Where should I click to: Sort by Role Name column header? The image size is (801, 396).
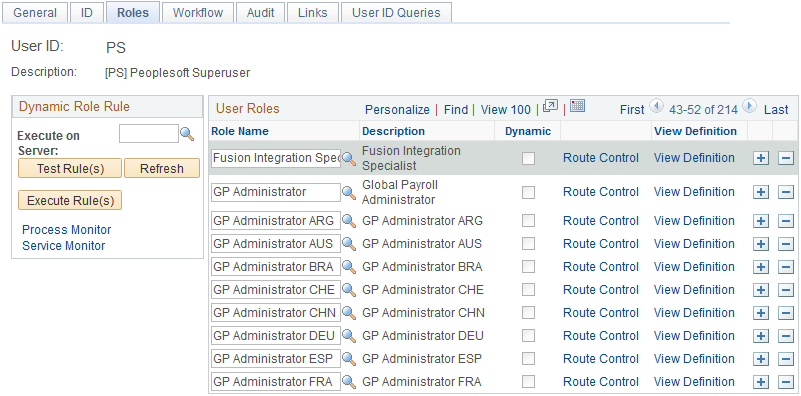(240, 131)
